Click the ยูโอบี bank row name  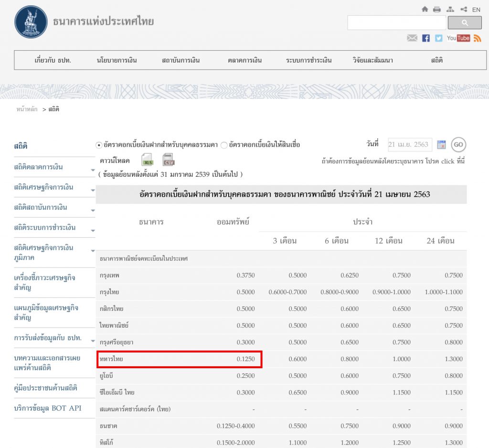tap(106, 375)
